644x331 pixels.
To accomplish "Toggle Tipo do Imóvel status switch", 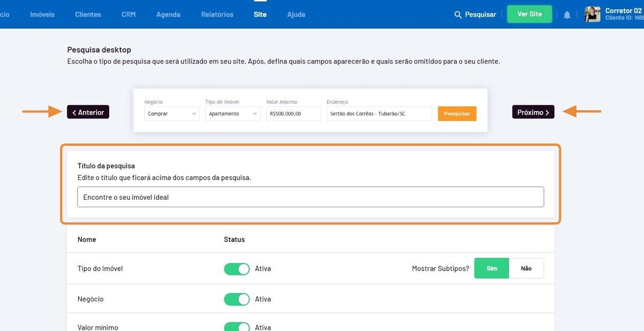I will [x=237, y=269].
